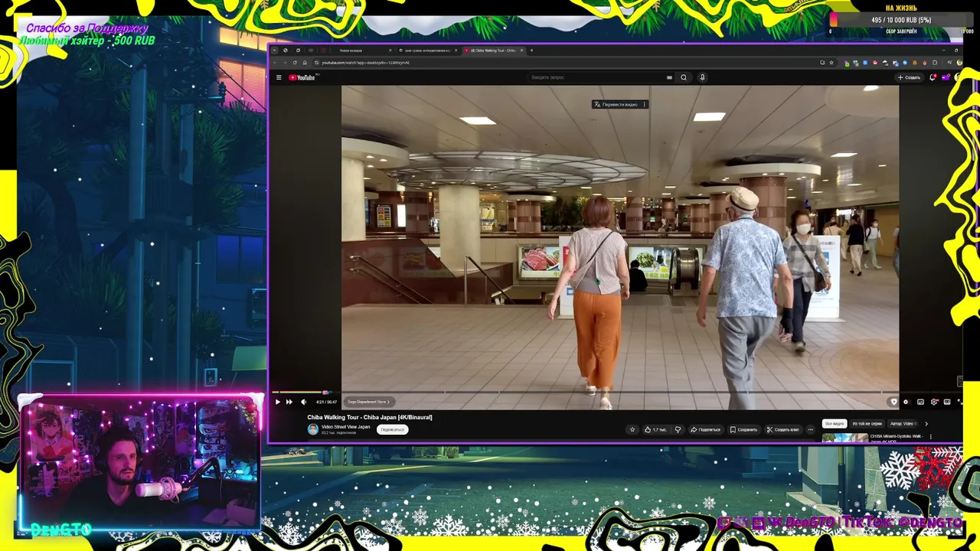Click Создать клип button

(783, 429)
